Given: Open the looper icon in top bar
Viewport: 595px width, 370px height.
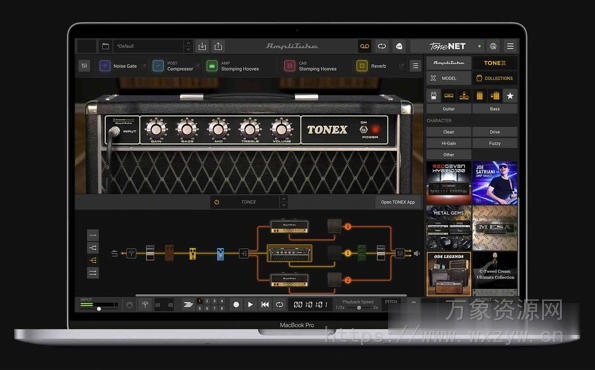Looking at the screenshot, I should [x=382, y=46].
